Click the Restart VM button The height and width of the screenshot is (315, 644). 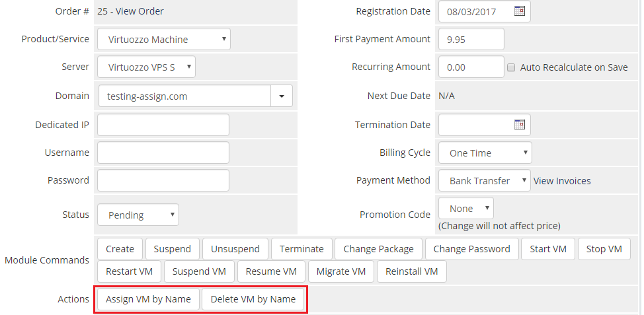(130, 271)
